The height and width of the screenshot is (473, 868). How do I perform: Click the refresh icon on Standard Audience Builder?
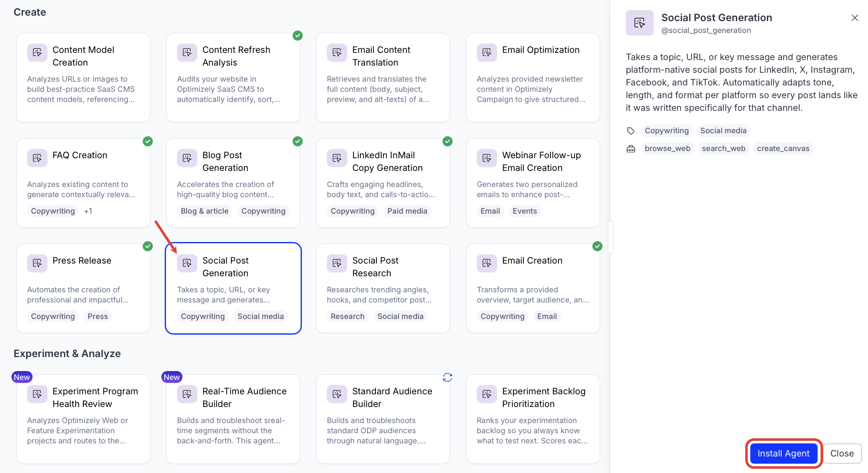point(448,377)
